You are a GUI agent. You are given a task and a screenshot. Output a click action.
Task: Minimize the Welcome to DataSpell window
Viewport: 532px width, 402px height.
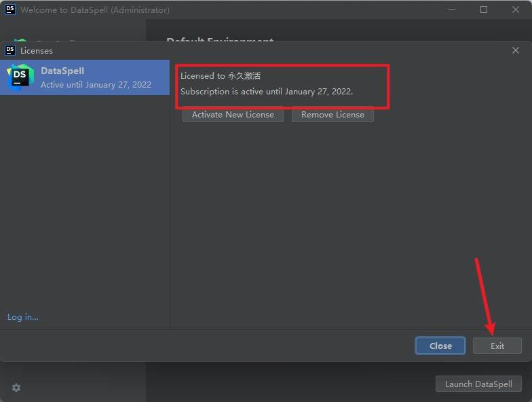tap(452, 10)
